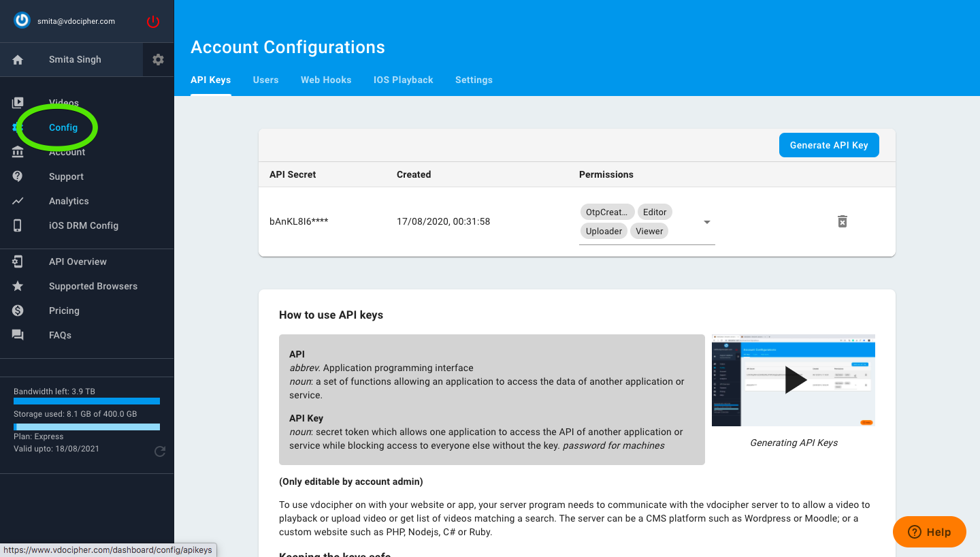Viewport: 980px width, 557px height.
Task: Click the Created column header
Action: (x=414, y=174)
